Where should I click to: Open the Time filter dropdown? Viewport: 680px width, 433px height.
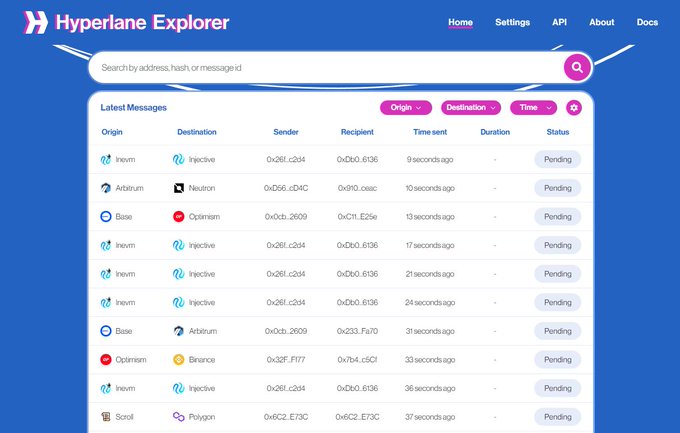click(533, 108)
